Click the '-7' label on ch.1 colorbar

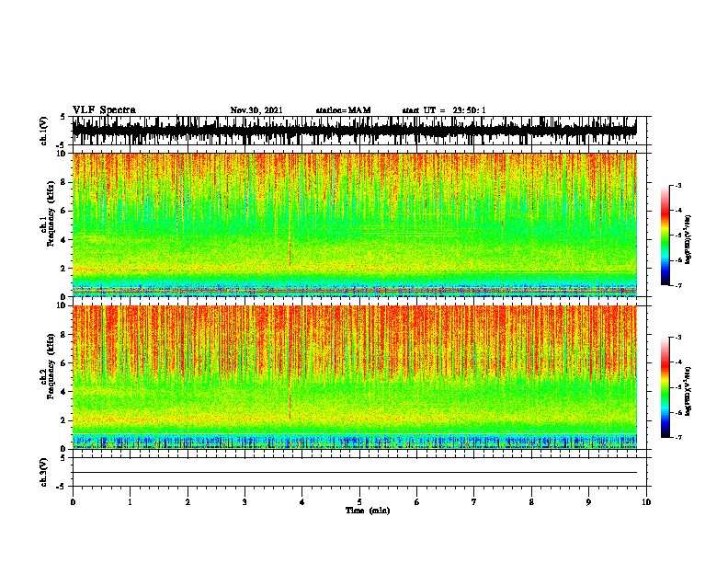677,285
